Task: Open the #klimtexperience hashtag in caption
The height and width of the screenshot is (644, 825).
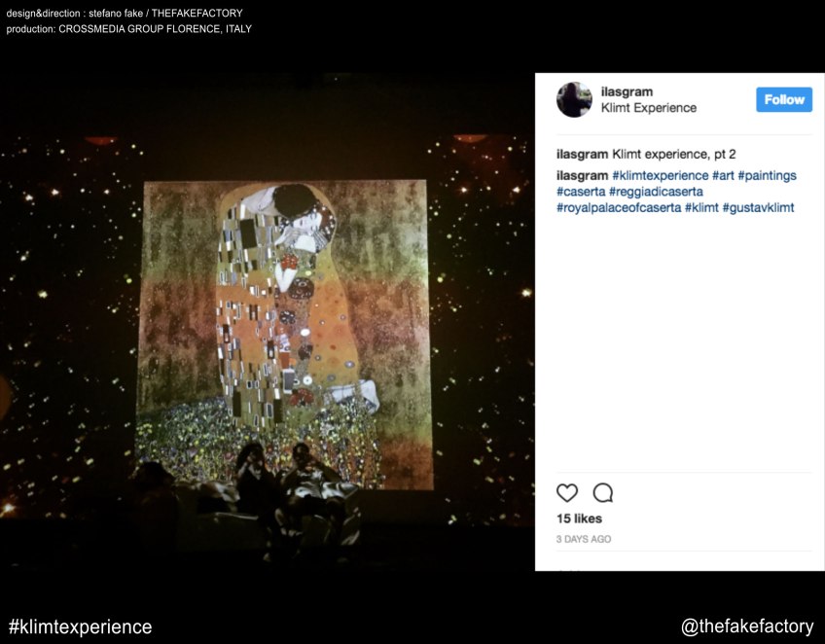Action: 660,176
